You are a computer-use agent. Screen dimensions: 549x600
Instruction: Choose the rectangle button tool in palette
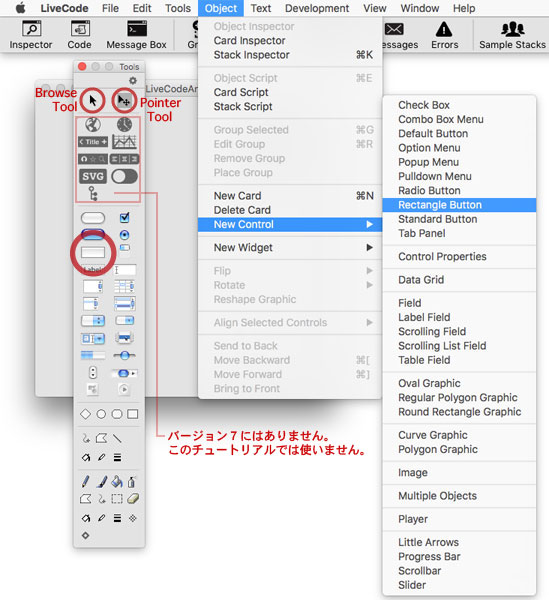click(x=93, y=252)
